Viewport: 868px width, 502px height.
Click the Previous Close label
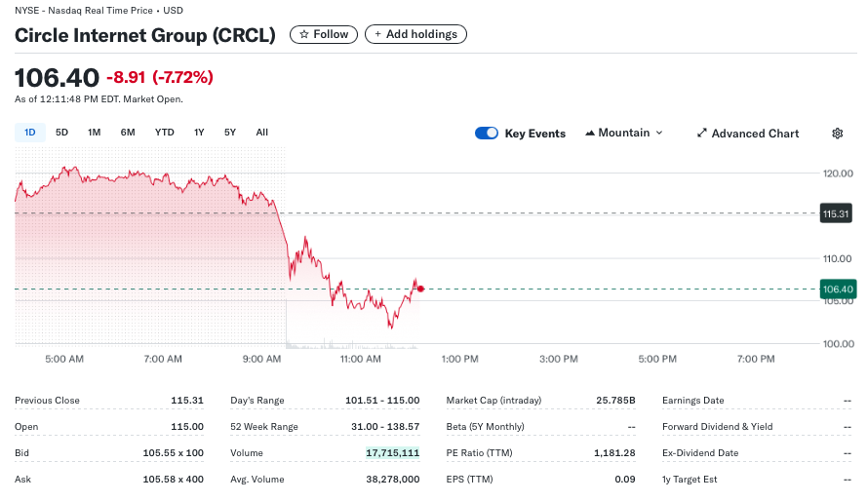[x=47, y=401]
